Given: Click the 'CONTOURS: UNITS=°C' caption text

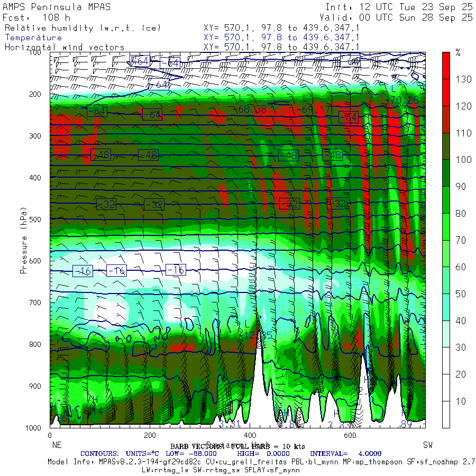Looking at the screenshot, I should pos(120,454).
